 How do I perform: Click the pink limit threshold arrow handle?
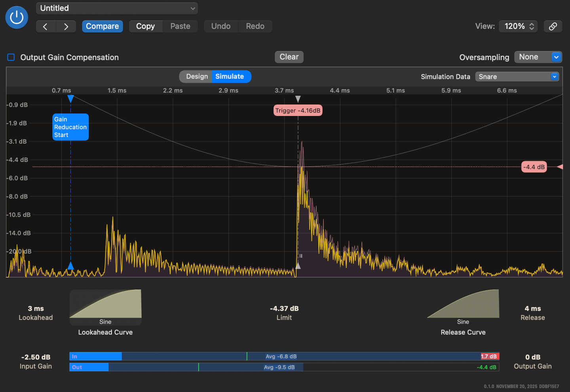[560, 167]
